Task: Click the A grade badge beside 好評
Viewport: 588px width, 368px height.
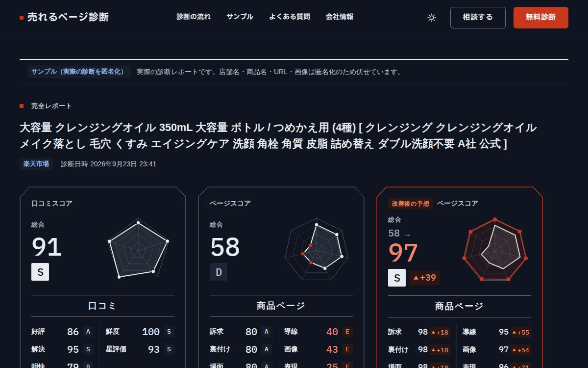Action: click(x=88, y=332)
